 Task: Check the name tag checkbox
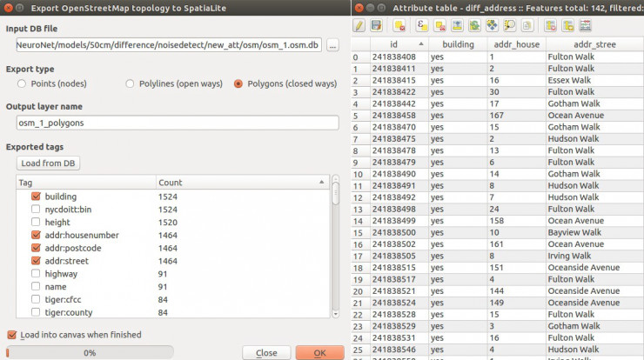36,287
